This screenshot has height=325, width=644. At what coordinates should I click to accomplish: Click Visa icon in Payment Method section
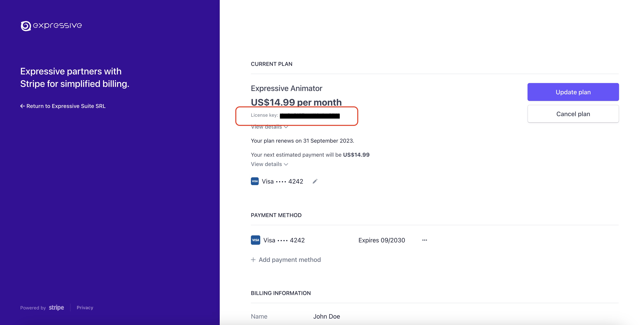[x=256, y=240]
